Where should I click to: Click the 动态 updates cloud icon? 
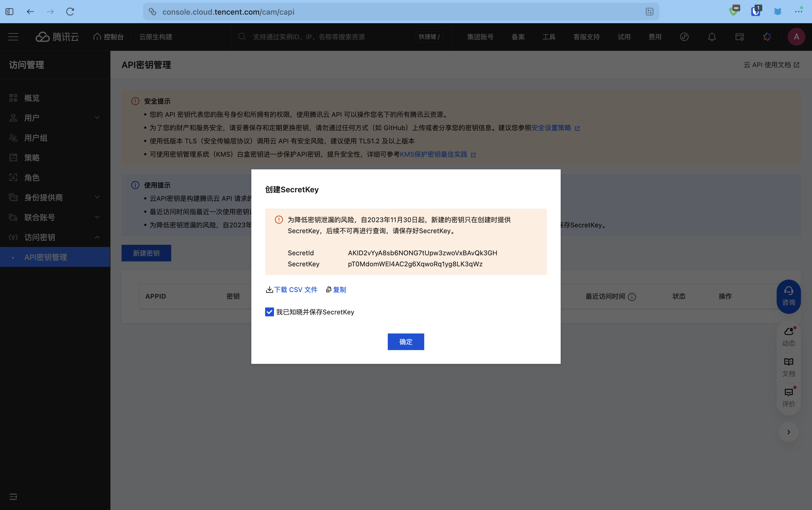tap(789, 337)
